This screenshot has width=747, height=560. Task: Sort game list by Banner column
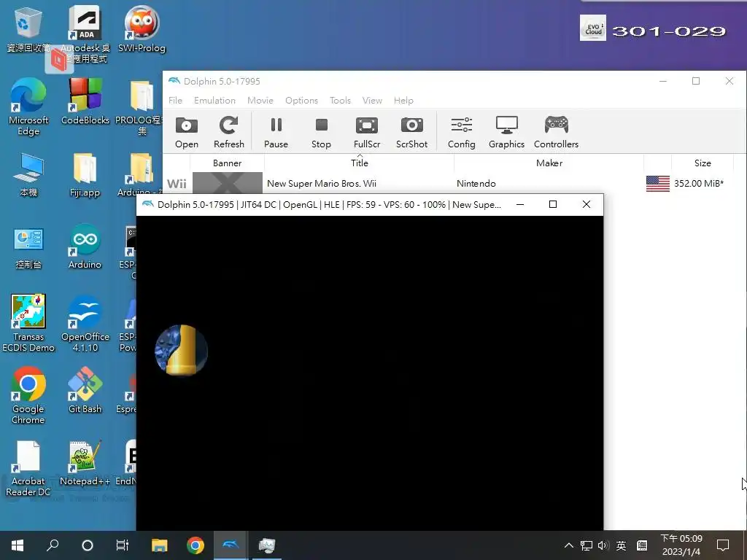pyautogui.click(x=228, y=163)
